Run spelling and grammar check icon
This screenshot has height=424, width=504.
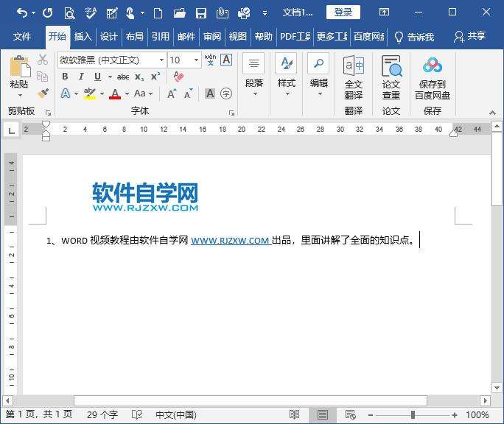click(x=91, y=13)
